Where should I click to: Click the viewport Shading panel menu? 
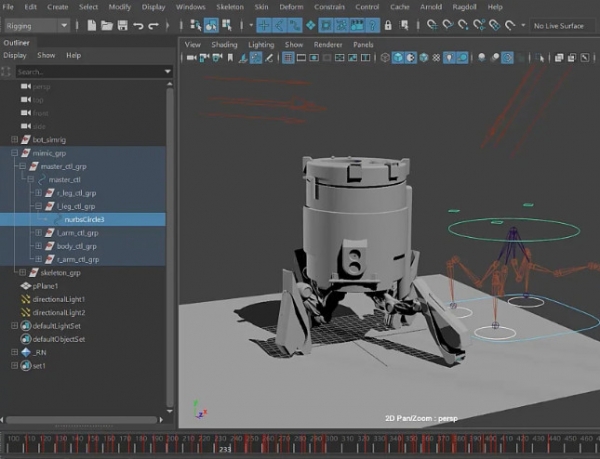coord(223,45)
